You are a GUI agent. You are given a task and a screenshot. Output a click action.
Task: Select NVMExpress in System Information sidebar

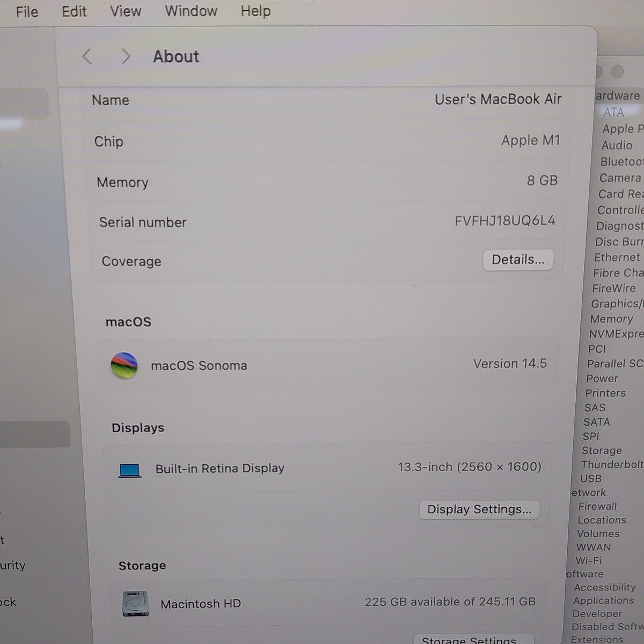click(616, 334)
